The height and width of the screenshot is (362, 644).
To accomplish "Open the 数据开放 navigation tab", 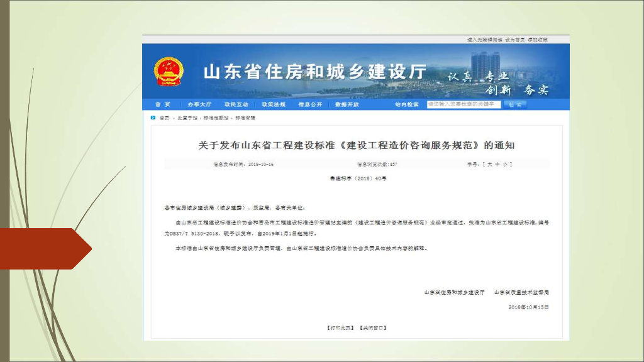I will click(x=347, y=105).
